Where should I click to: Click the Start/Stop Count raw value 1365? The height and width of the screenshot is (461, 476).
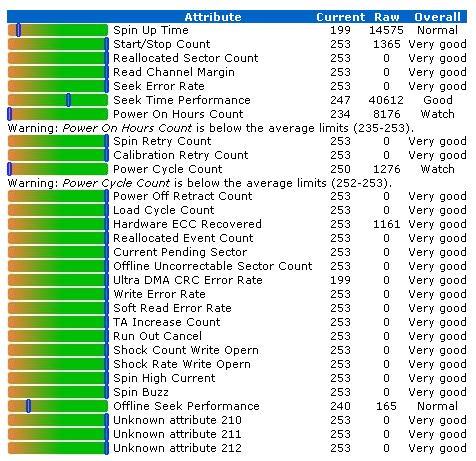pos(387,44)
